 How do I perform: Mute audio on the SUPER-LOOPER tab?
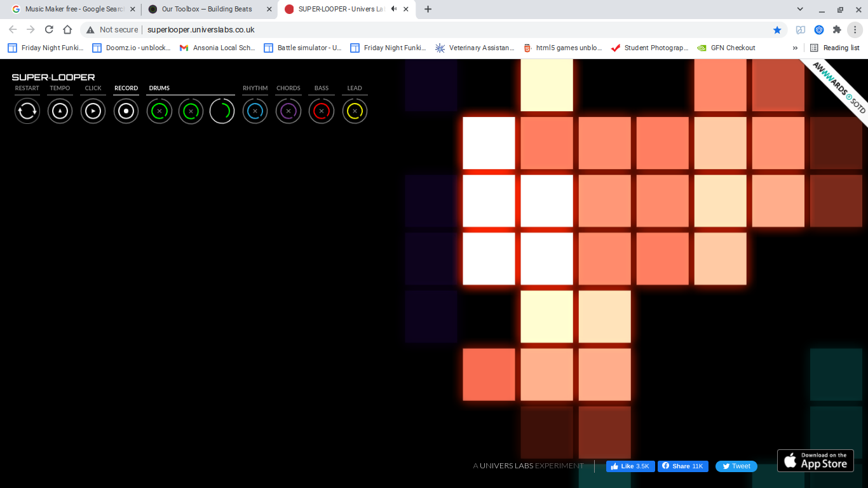coord(394,10)
